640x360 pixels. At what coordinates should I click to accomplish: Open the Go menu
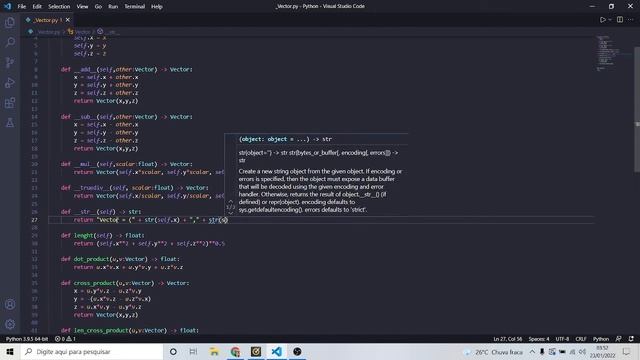(98, 7)
